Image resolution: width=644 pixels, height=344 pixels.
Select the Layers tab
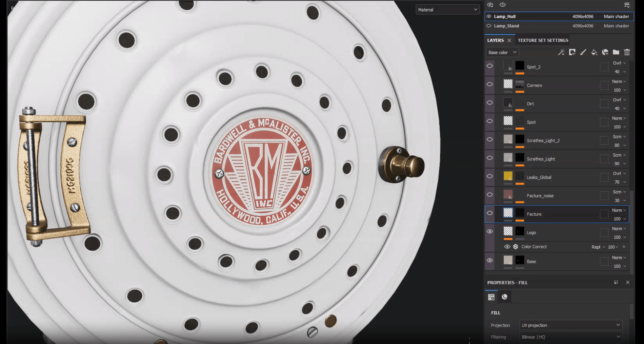coord(495,40)
